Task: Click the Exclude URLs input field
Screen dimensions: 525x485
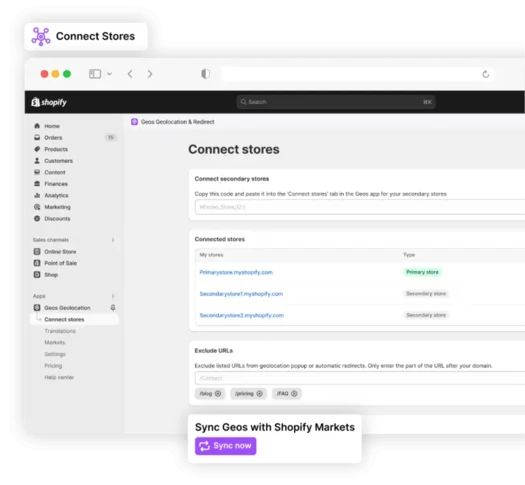Action: pyautogui.click(x=360, y=378)
